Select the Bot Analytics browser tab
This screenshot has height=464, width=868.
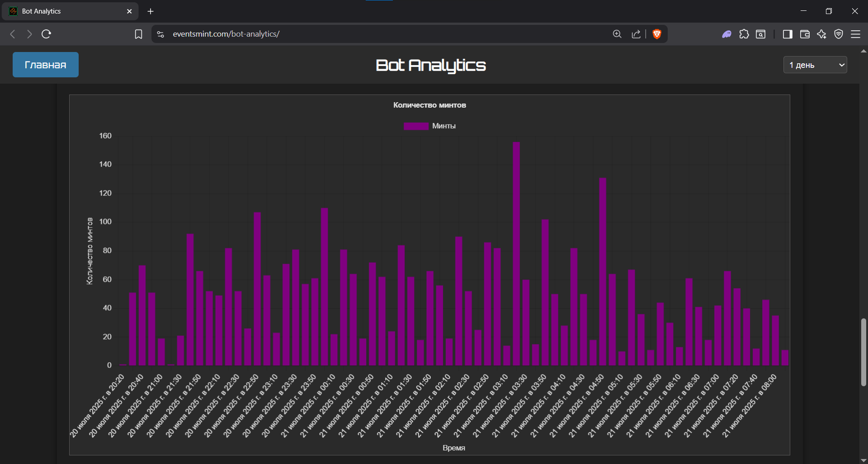click(68, 11)
